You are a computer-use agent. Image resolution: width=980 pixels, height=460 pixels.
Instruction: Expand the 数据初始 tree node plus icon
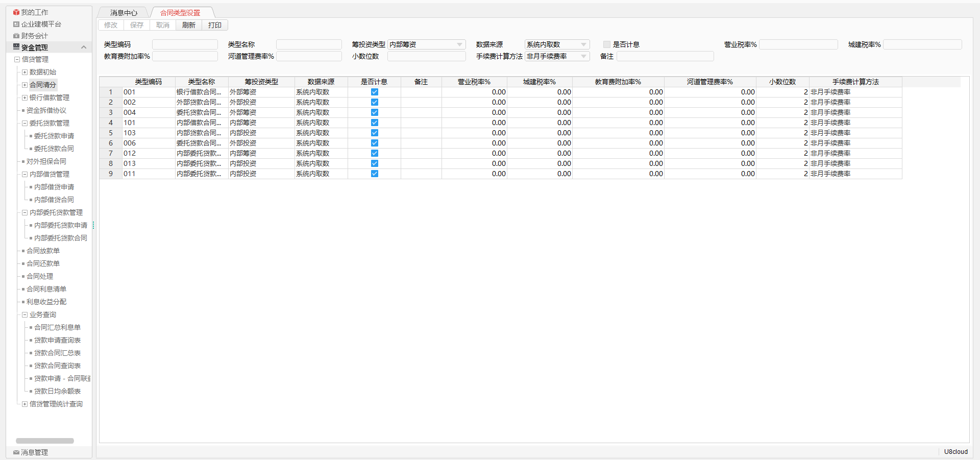[24, 72]
